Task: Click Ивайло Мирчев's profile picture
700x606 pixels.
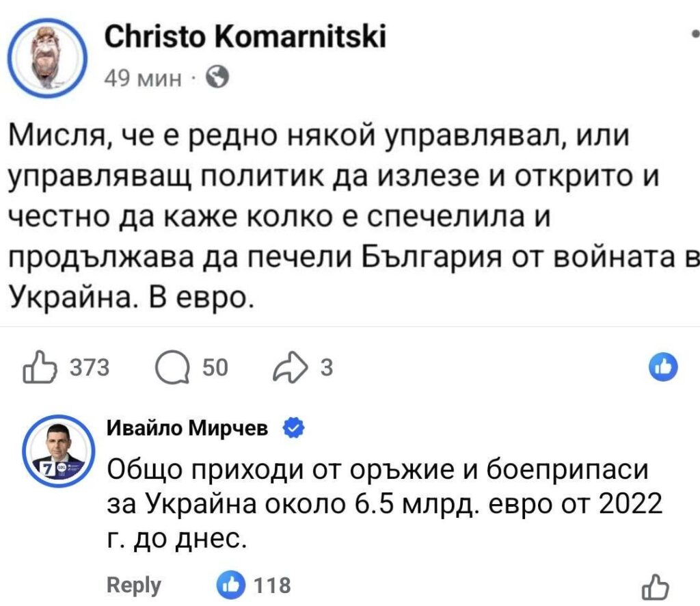Action: click(x=57, y=451)
